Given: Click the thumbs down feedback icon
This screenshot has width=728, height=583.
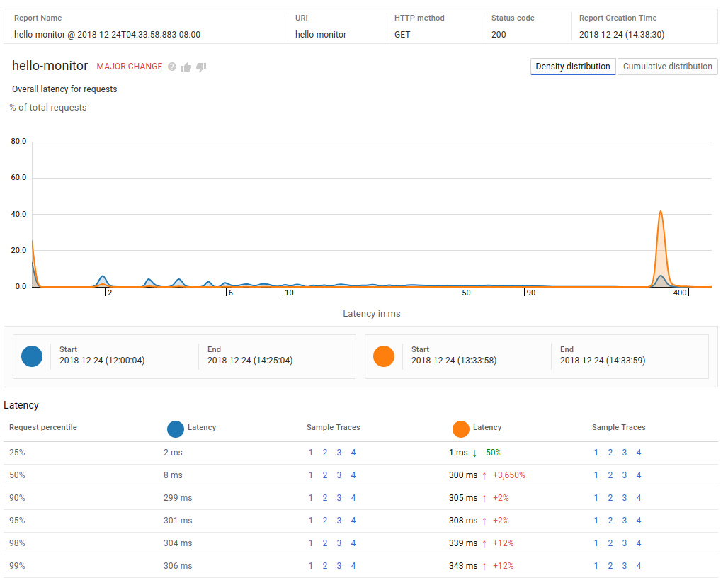Looking at the screenshot, I should tap(201, 67).
